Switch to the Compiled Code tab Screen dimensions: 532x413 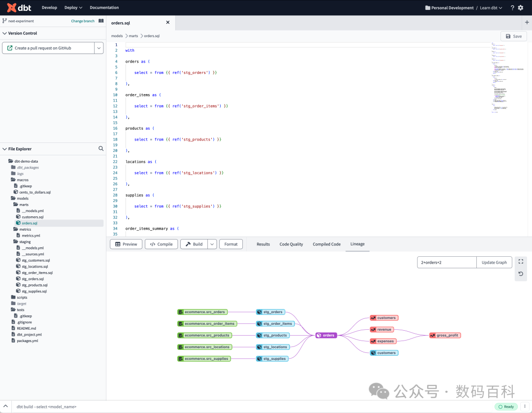coord(327,244)
